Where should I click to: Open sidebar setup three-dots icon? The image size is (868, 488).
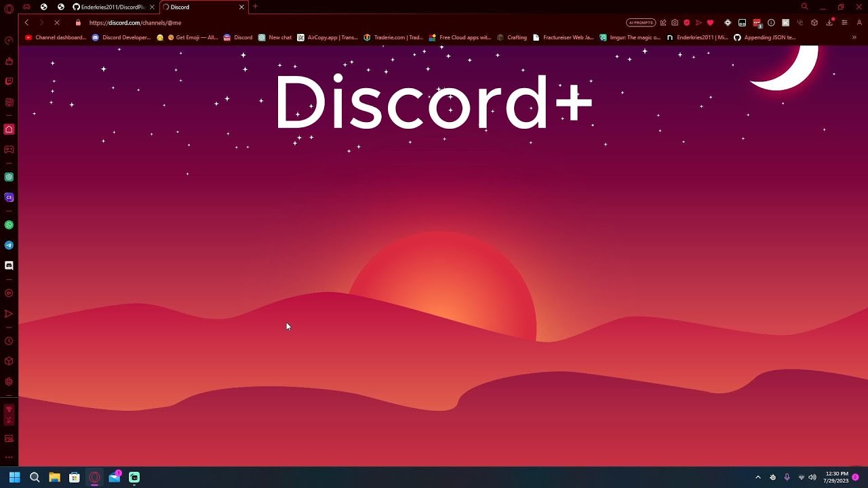[x=9, y=457]
